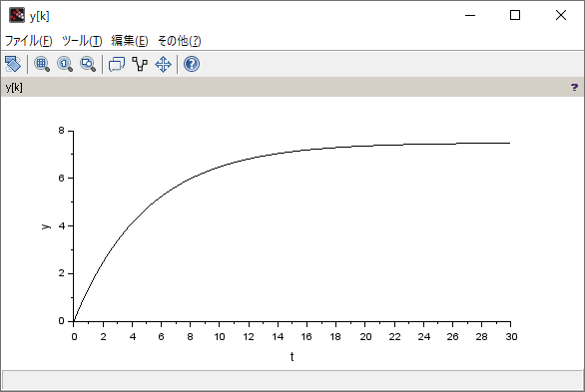The height and width of the screenshot is (392, 585).
Task: Click the bottom status bar field
Action: (292, 380)
